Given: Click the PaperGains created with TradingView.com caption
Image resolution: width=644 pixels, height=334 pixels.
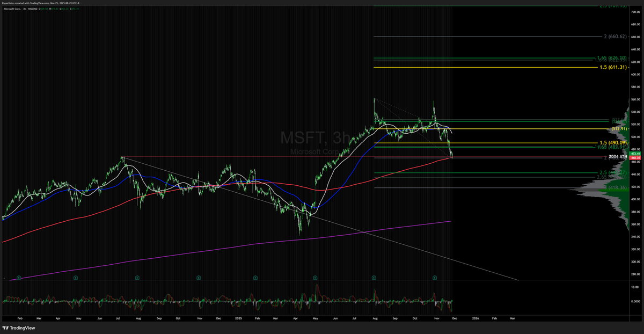Looking at the screenshot, I should tap(41, 4).
